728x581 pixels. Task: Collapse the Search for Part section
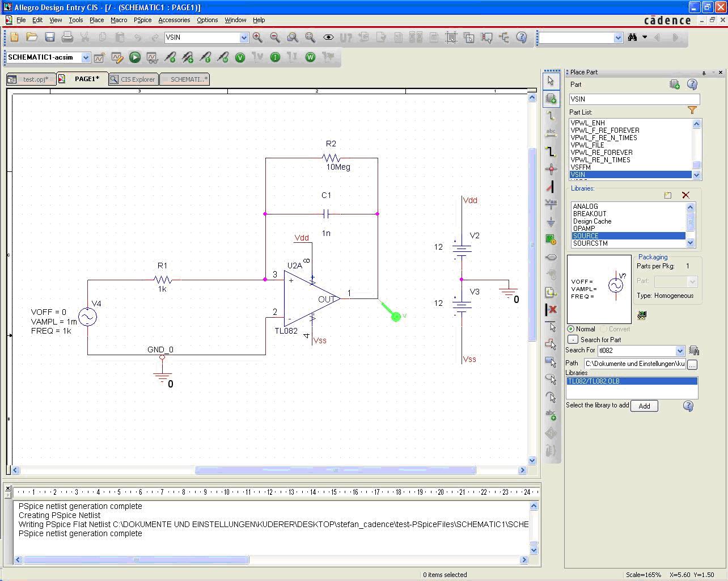[x=573, y=339]
